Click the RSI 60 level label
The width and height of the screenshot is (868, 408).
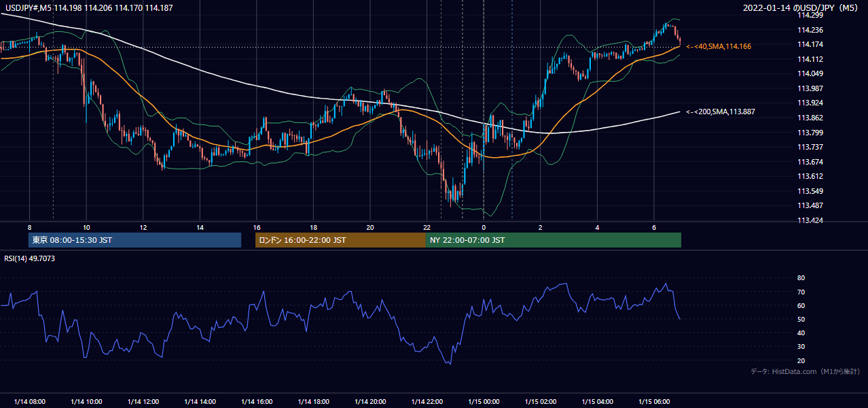coord(801,305)
